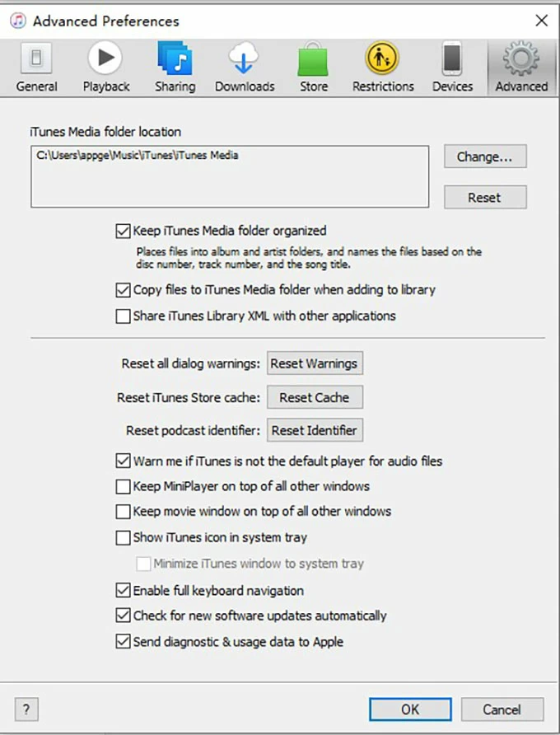Viewport: 560px width, 735px height.
Task: Click the Reset Cache button
Action: [314, 397]
